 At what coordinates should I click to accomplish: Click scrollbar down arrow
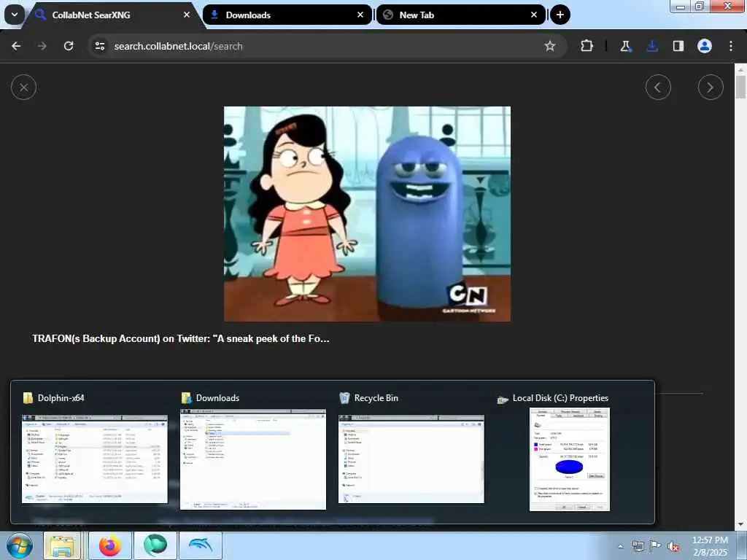[x=740, y=524]
